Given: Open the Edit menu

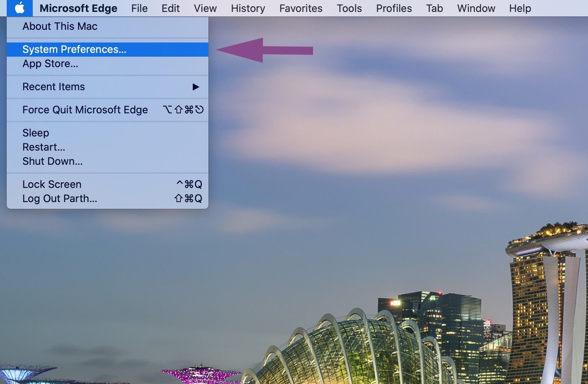Looking at the screenshot, I should point(171,8).
